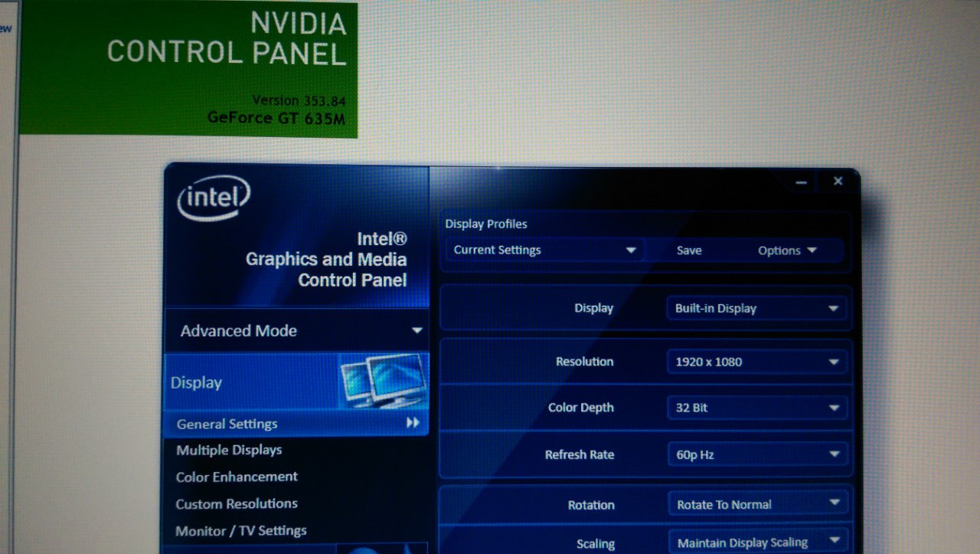The width and height of the screenshot is (980, 554).
Task: Expand the Built-in Display dropdown
Action: pyautogui.click(x=756, y=308)
